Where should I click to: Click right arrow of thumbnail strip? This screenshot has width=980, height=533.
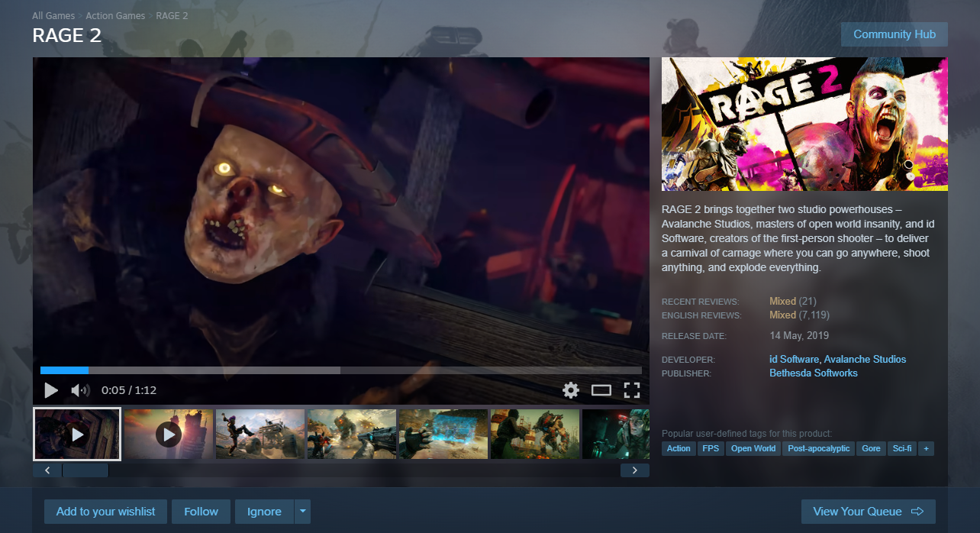pos(635,470)
